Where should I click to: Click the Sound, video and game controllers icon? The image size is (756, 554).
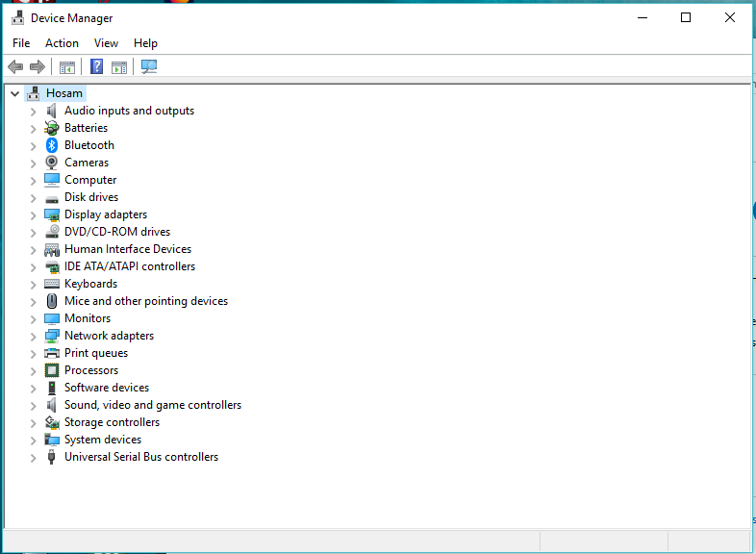pos(52,405)
